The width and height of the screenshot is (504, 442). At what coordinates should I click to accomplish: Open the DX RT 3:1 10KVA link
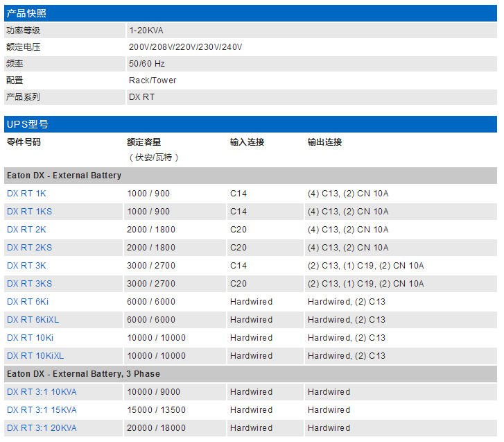point(42,392)
